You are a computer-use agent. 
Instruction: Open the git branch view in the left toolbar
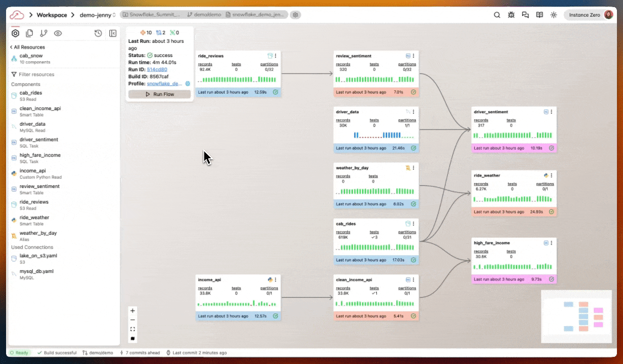(43, 33)
